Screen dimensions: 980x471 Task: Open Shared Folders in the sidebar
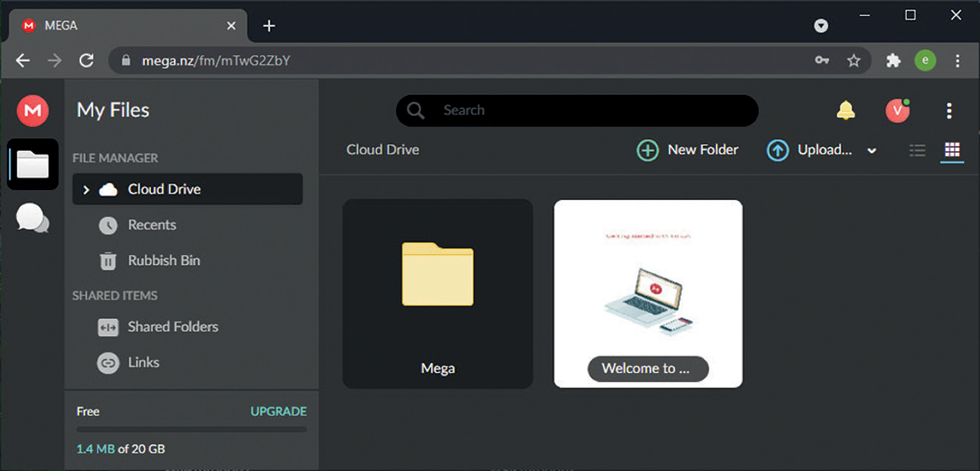click(x=173, y=327)
